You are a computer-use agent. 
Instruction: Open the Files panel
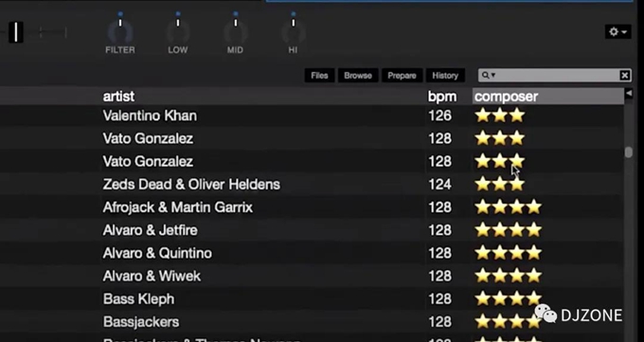pos(319,76)
